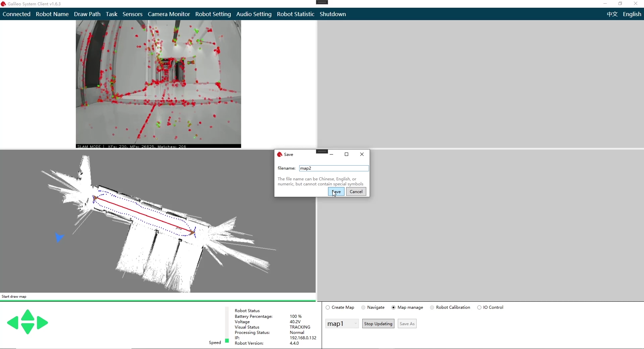Select the Create Map radio button
The image size is (644, 349).
(x=328, y=307)
